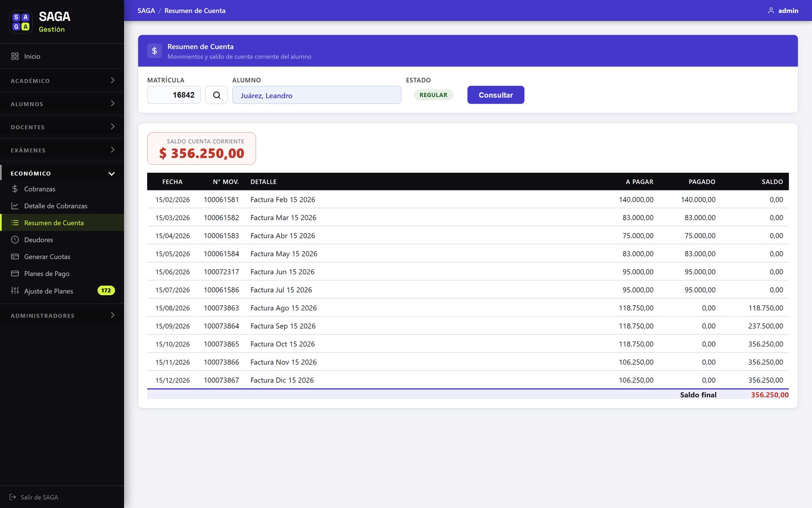Click the 237.500,00 saldo cell
812x508 pixels.
(x=766, y=326)
